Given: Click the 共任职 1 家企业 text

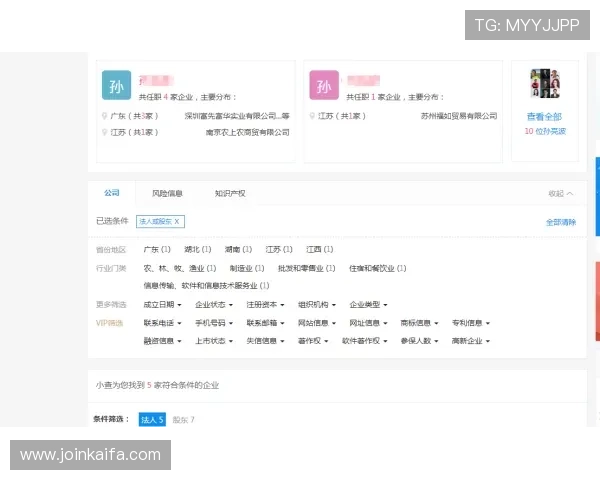Looking at the screenshot, I should pos(373,97).
